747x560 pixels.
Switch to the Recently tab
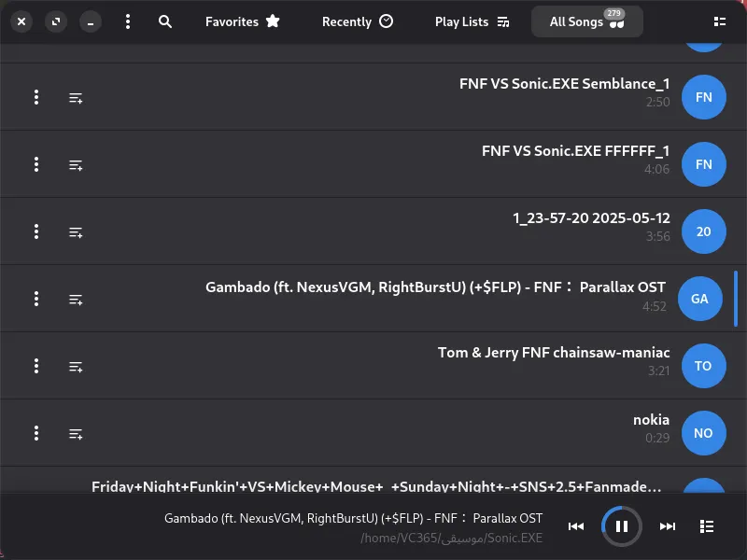tap(358, 21)
